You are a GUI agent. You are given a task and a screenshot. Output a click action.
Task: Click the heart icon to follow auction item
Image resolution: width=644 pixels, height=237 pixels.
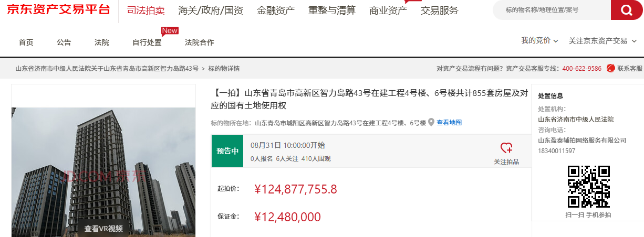506,148
